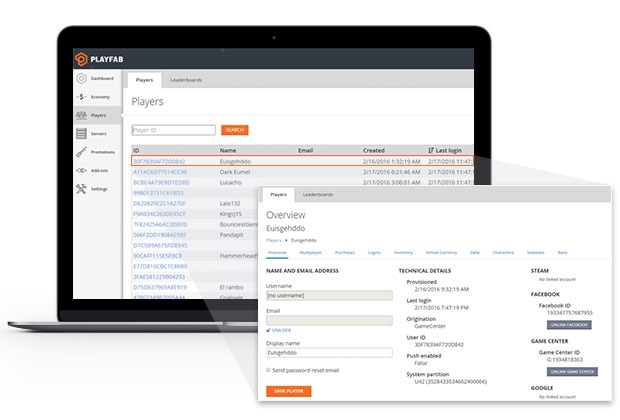620x420 pixels.
Task: Open the Overview sub-tab
Action: coord(277,252)
